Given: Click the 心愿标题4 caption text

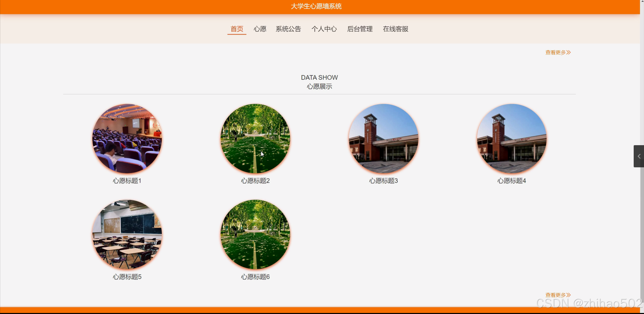Looking at the screenshot, I should [511, 181].
